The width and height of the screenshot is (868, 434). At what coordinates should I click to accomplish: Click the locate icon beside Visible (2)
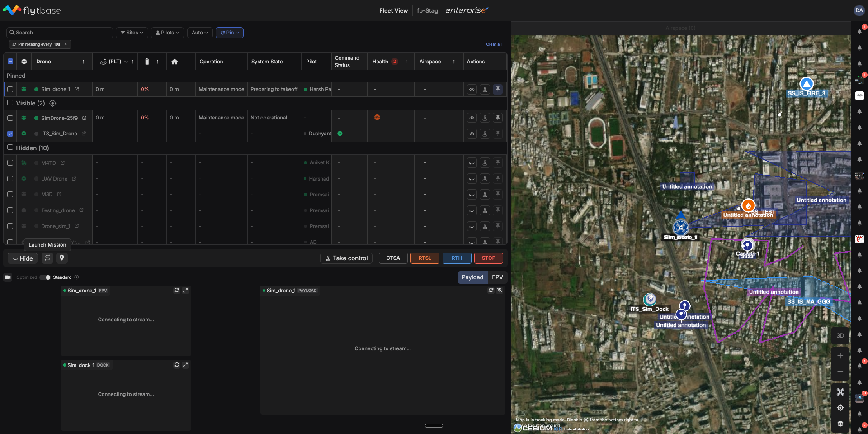click(x=52, y=103)
